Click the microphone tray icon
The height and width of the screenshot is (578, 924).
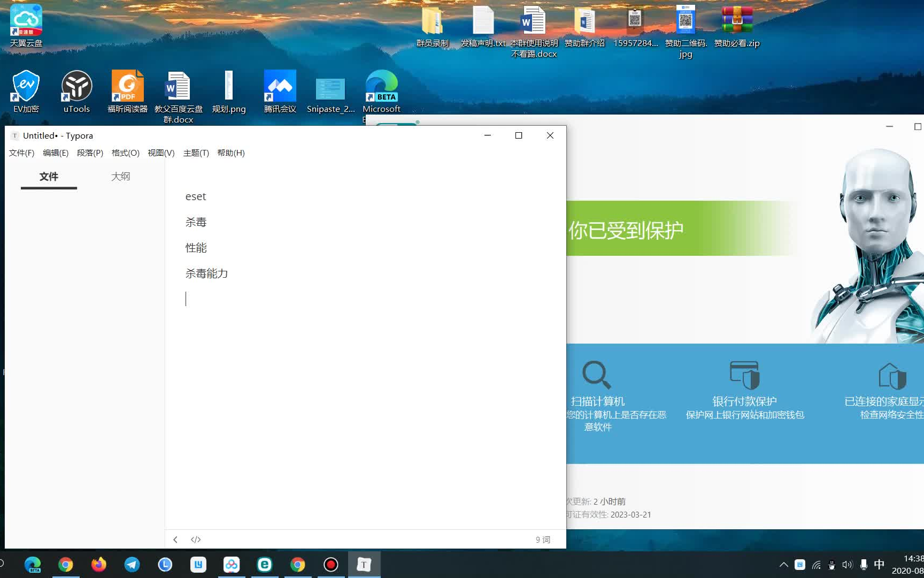coord(864,565)
